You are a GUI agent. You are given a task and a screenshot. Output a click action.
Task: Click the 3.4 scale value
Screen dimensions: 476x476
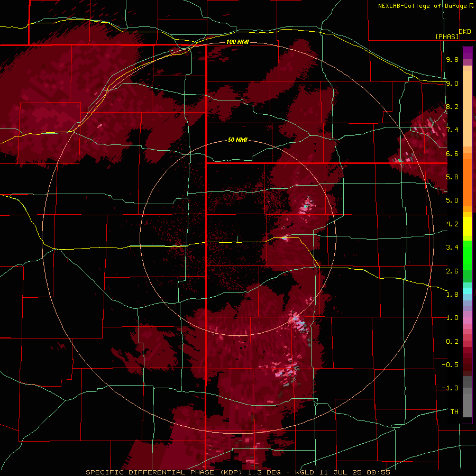tap(452, 248)
